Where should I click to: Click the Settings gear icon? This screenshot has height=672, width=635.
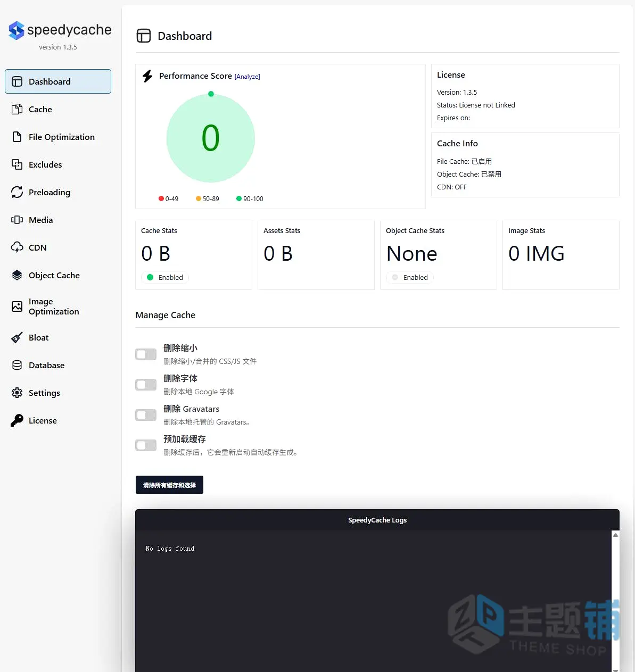click(17, 393)
